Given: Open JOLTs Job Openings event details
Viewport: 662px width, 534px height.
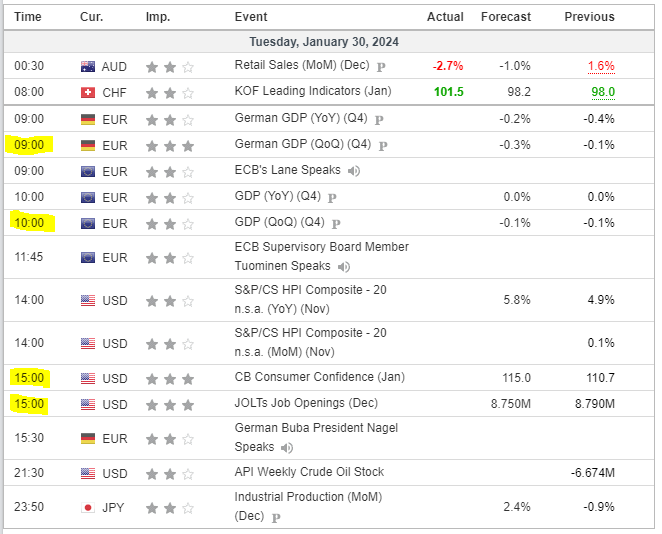Looking at the screenshot, I should point(306,405).
